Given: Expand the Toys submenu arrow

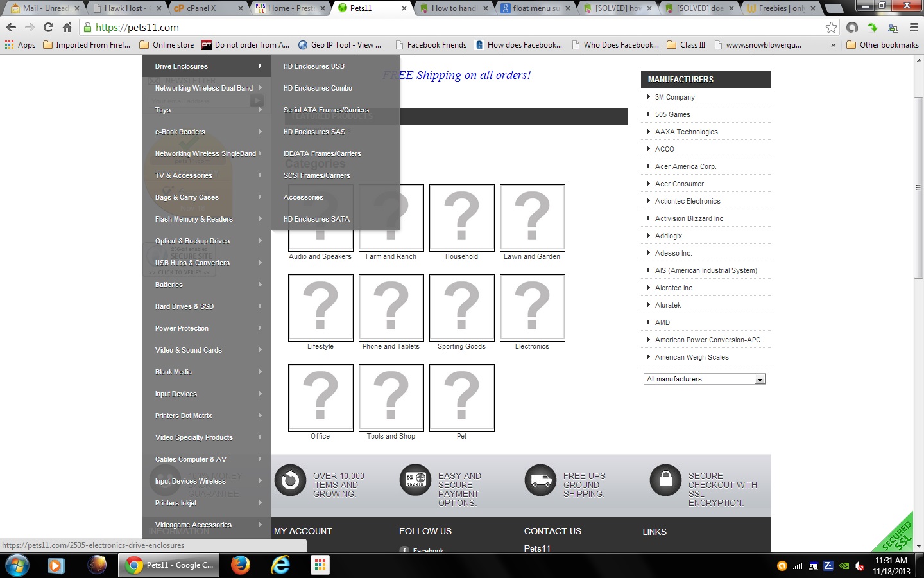Looking at the screenshot, I should pyautogui.click(x=260, y=110).
